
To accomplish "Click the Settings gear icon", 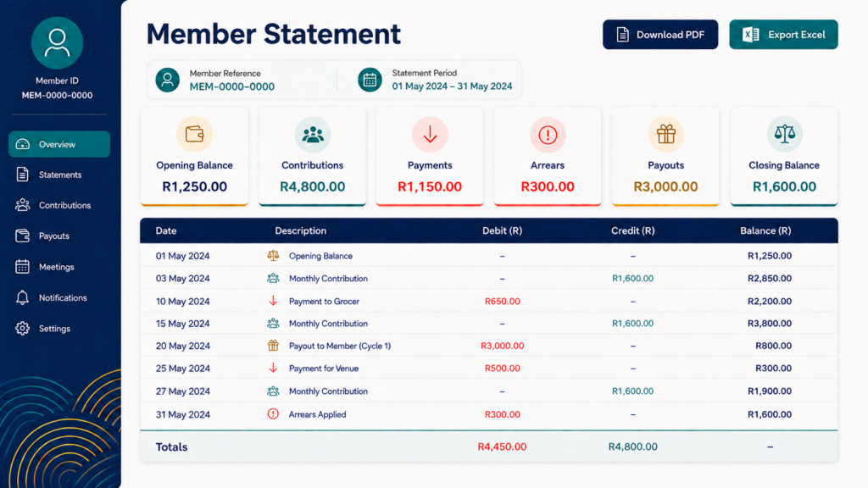I will click(22, 328).
